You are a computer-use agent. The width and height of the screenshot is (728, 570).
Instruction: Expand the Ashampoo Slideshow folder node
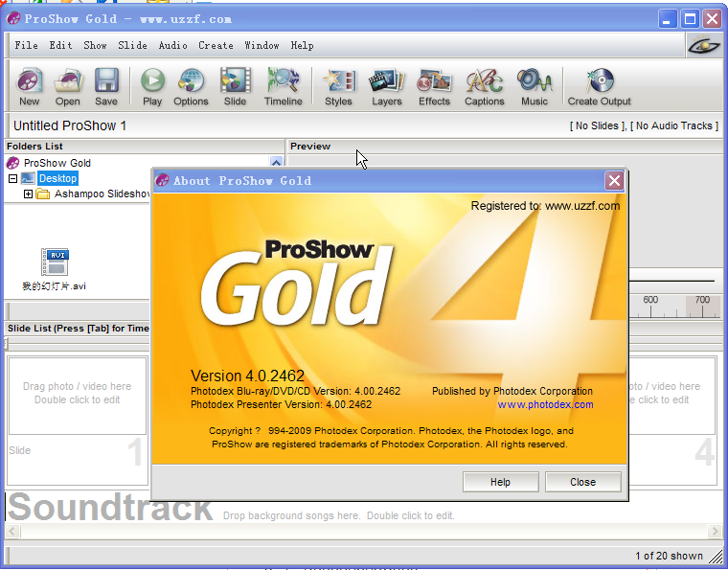tap(29, 194)
